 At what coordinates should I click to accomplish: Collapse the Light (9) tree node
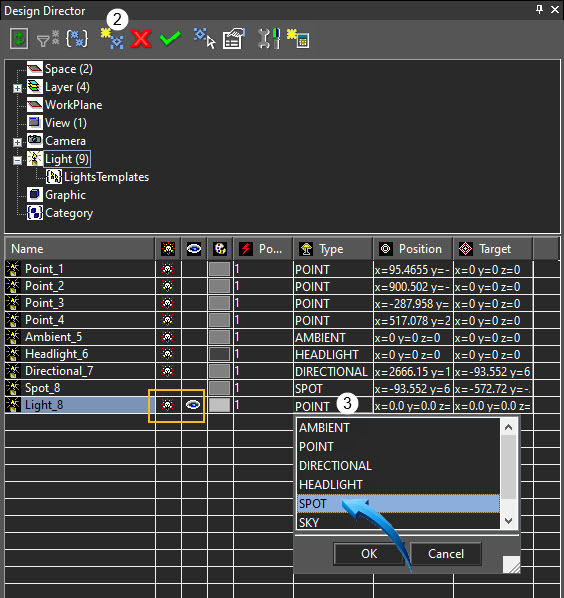[x=17, y=160]
